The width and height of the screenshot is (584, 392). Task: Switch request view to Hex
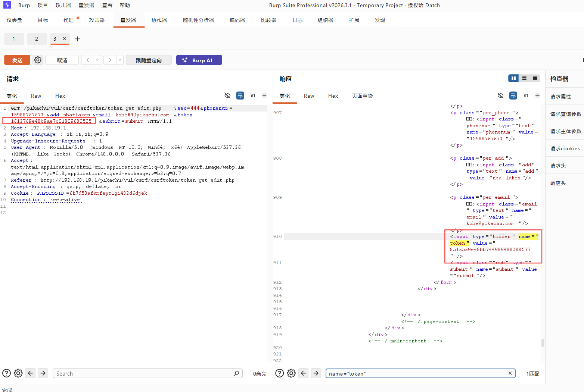point(60,96)
